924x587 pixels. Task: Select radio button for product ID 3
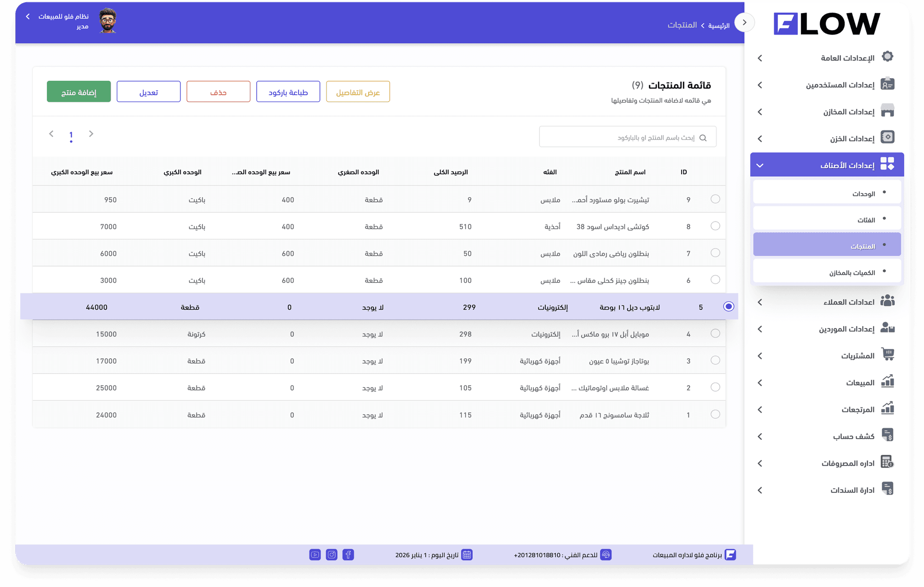[715, 360]
